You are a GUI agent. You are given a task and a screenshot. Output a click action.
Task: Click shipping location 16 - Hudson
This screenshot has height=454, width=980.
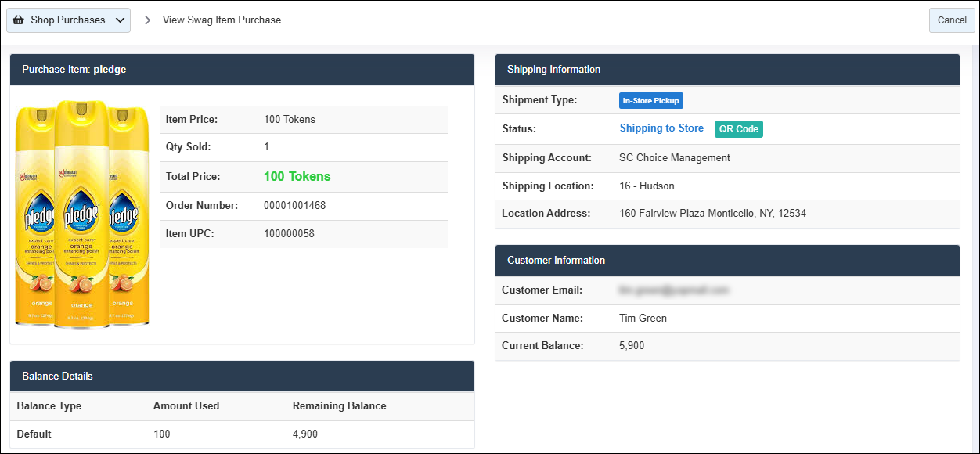(x=647, y=186)
